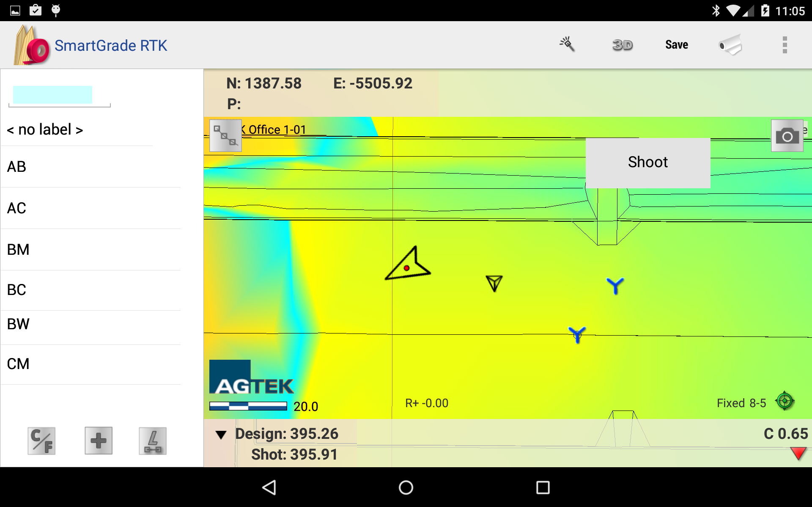Open the line connection tool icon
The image size is (812, 507).
coord(225,136)
